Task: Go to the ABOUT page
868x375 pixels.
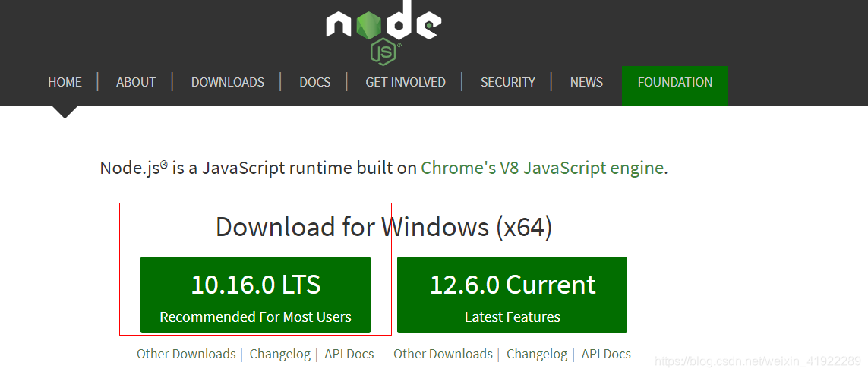Action: [136, 83]
